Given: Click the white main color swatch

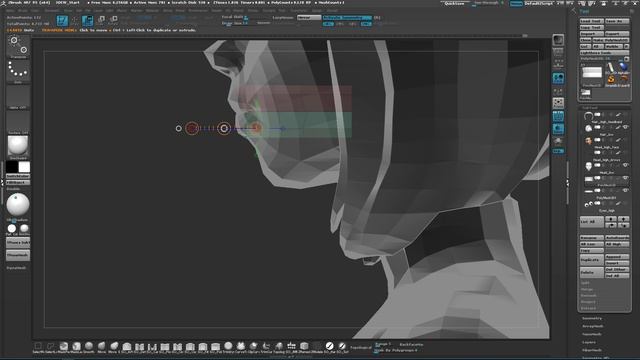Looking at the screenshot, I should 24,167.
